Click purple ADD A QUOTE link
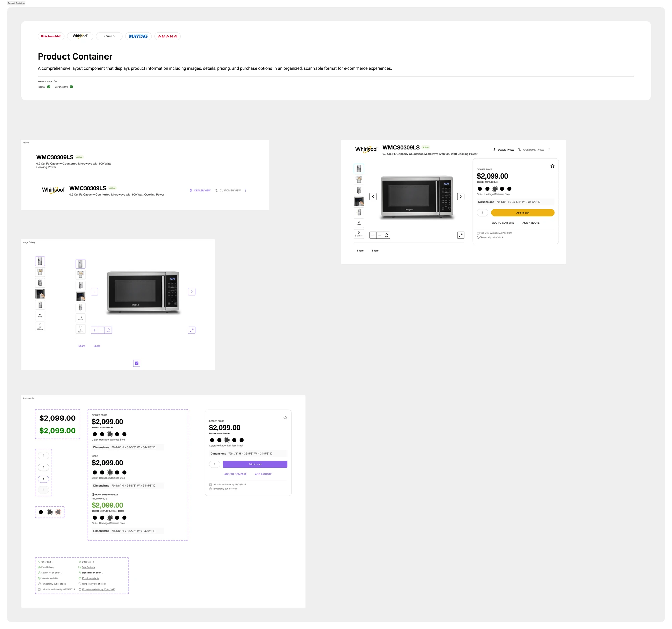 pyautogui.click(x=263, y=474)
